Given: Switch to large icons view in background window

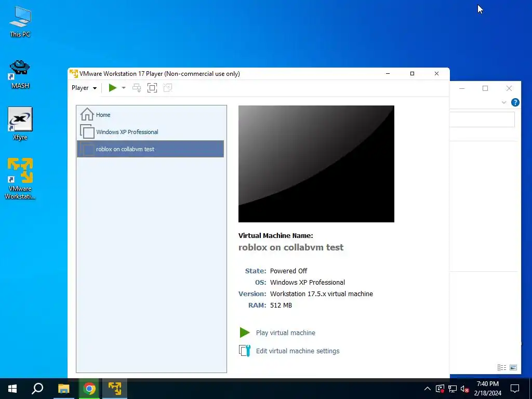Looking at the screenshot, I should 513,367.
